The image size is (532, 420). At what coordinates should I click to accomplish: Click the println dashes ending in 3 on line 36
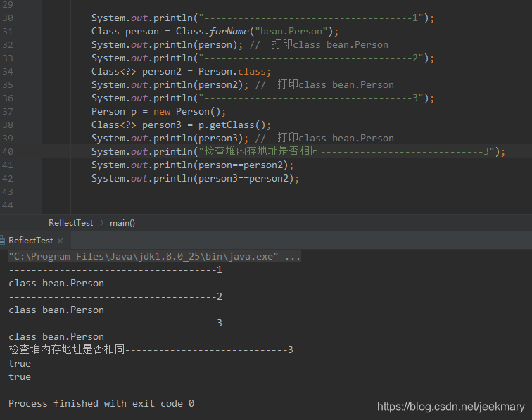(262, 98)
